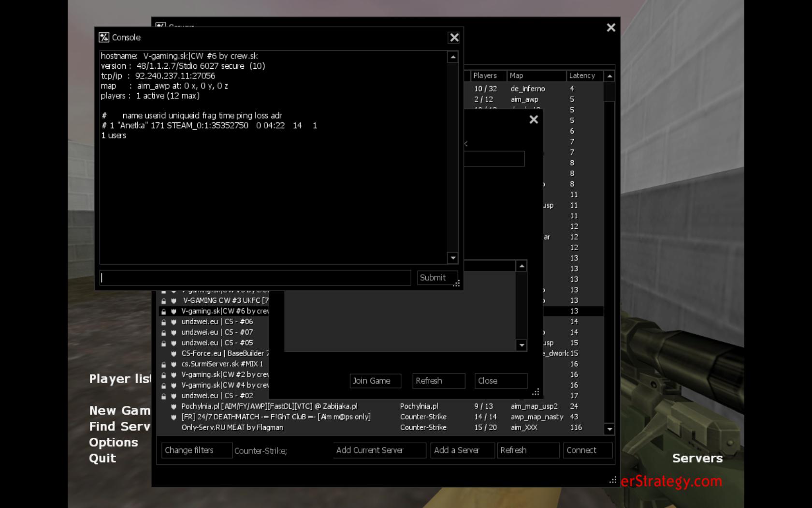
Task: Open Change filters in Servers window
Action: click(x=197, y=450)
